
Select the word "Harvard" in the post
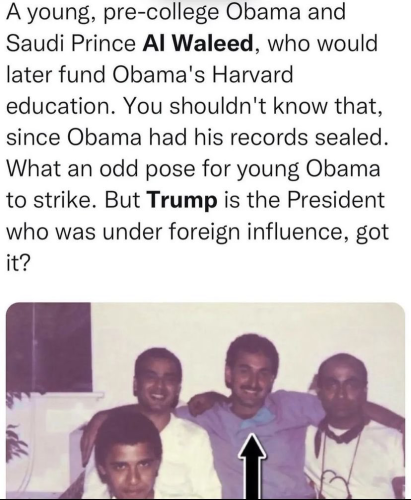[252, 75]
